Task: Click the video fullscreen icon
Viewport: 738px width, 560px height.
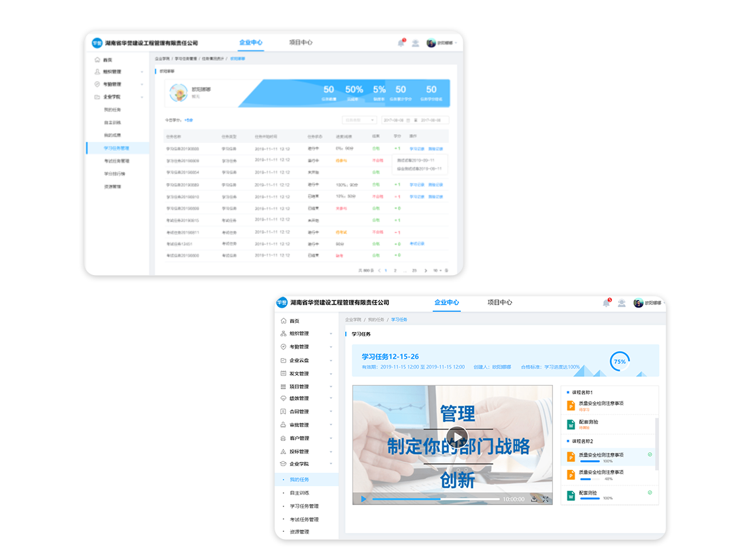Action: click(x=546, y=499)
